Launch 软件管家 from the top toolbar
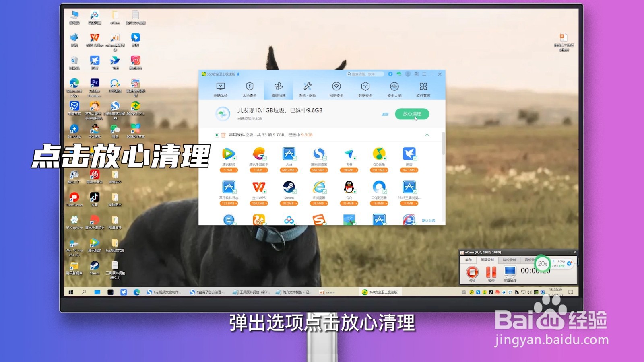The height and width of the screenshot is (362, 644). [423, 89]
